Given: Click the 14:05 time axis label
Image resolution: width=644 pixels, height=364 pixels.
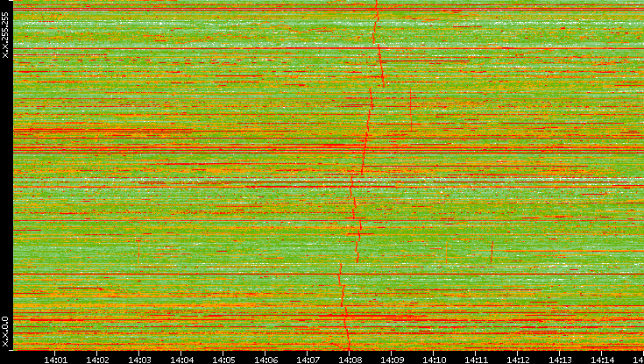Looking at the screenshot, I should (223, 360).
